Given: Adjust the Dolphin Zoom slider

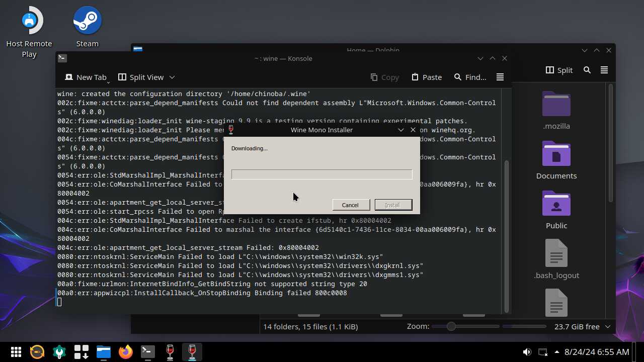Looking at the screenshot, I should pos(451,326).
